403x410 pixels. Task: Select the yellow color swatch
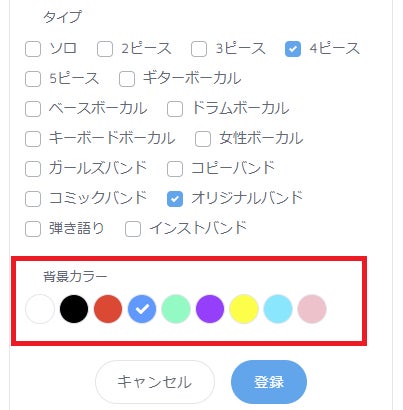coord(244,309)
